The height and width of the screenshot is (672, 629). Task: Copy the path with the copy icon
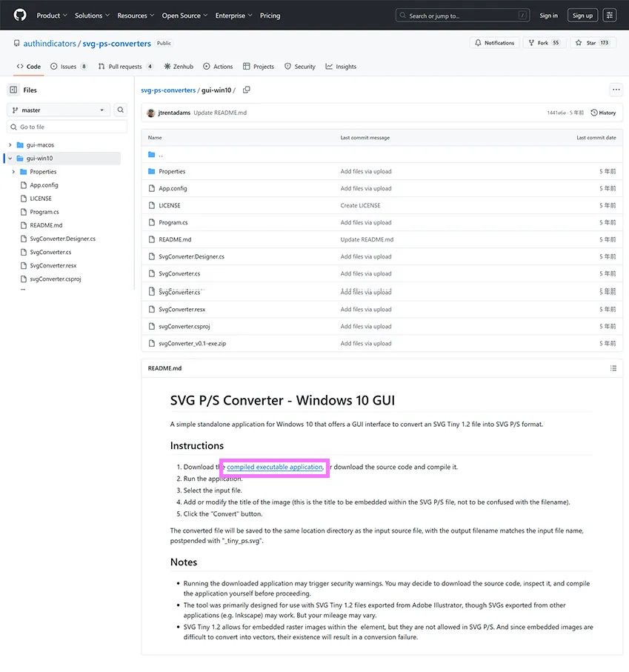coord(247,90)
